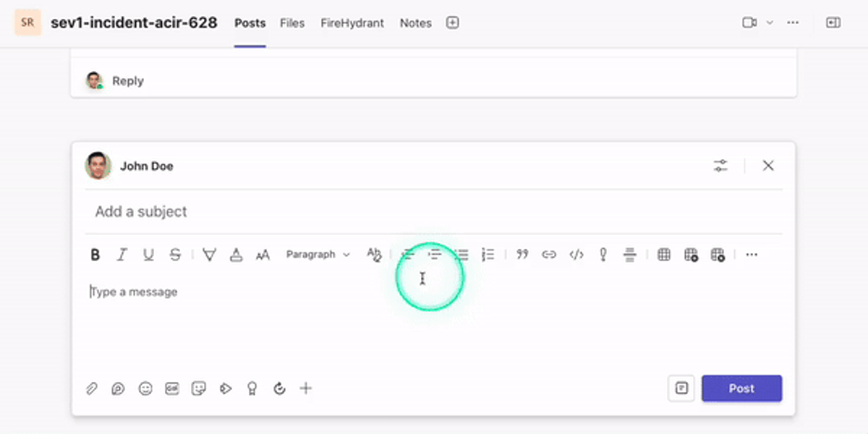
Task: Toggle bold formatting in the toolbar
Action: pyautogui.click(x=95, y=255)
